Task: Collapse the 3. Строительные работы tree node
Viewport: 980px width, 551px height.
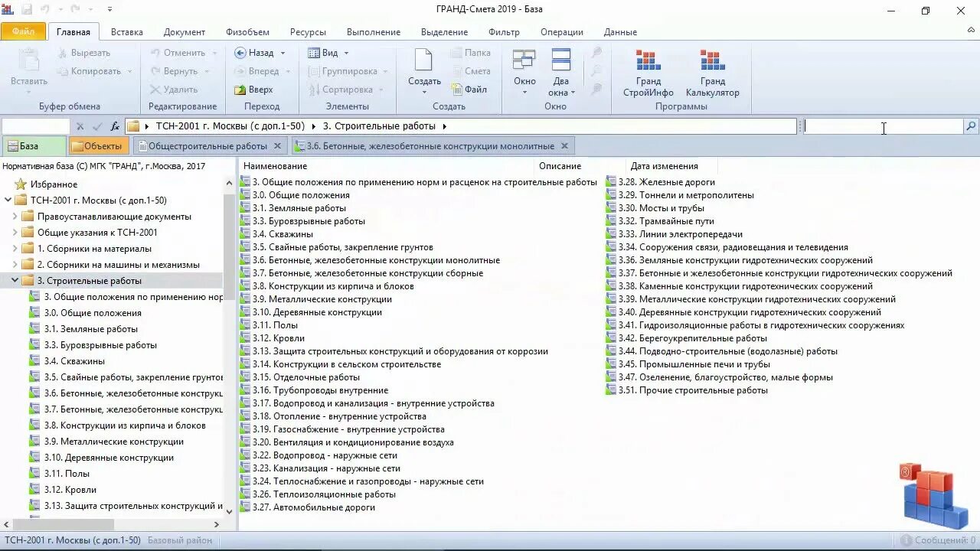Action: [x=15, y=281]
